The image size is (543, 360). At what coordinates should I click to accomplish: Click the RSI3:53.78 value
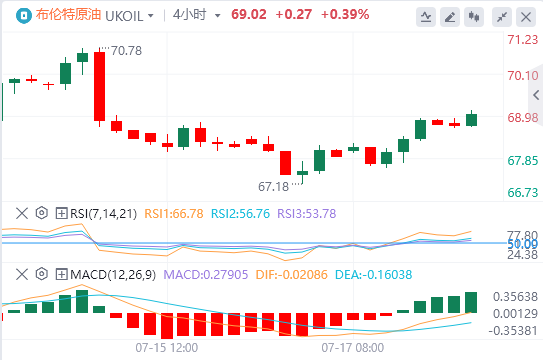click(x=307, y=214)
